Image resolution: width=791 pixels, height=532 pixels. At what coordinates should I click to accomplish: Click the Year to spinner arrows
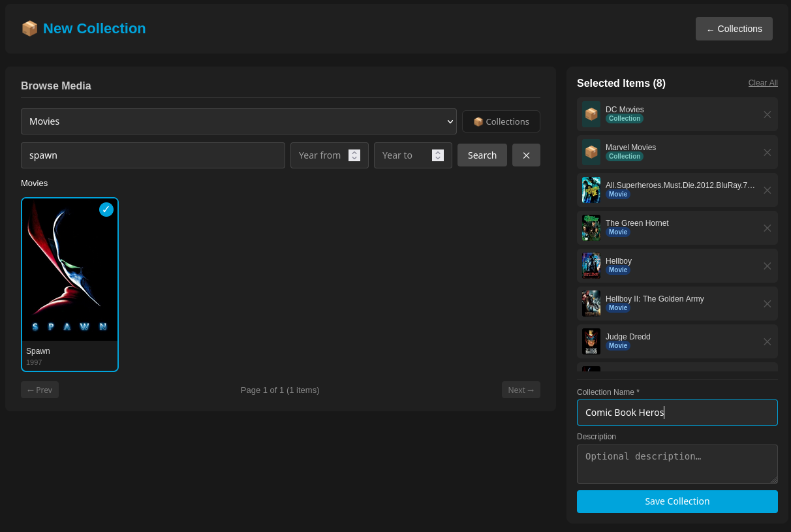click(438, 155)
